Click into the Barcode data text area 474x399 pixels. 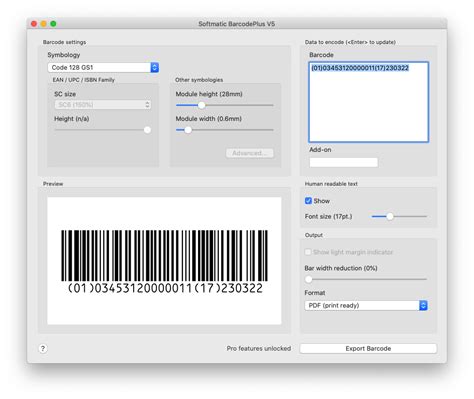369,102
